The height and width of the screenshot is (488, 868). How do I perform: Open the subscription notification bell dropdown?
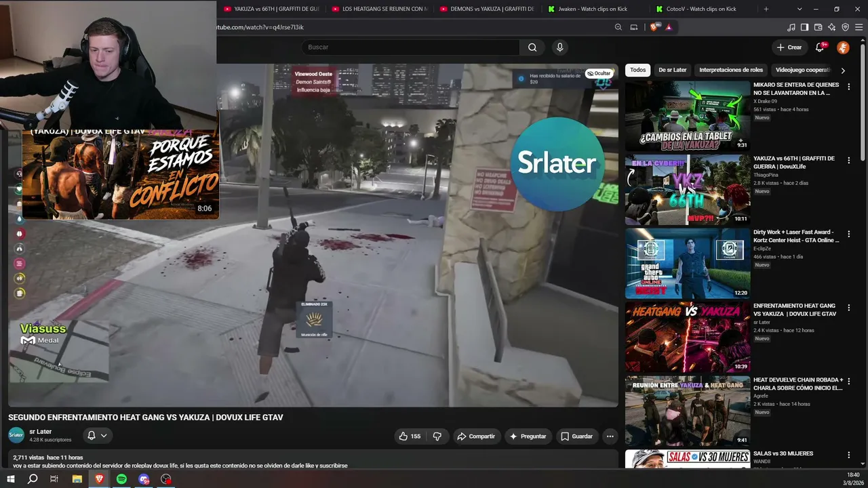tap(97, 436)
